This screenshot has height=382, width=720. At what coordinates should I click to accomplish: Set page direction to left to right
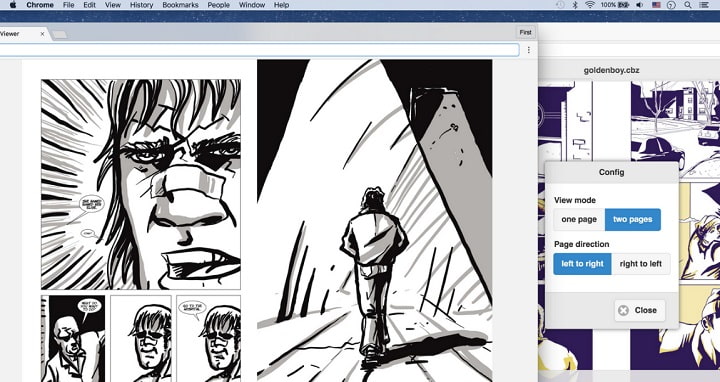[582, 264]
